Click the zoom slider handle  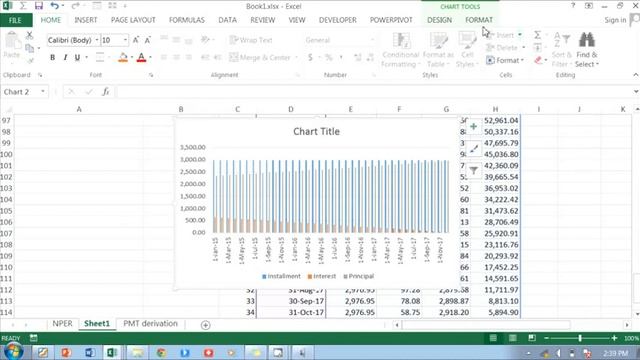(x=580, y=338)
